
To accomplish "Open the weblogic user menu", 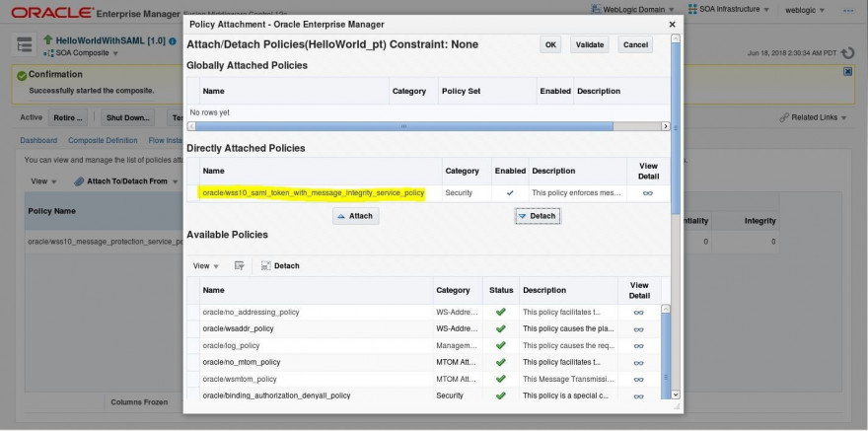I will [x=805, y=10].
